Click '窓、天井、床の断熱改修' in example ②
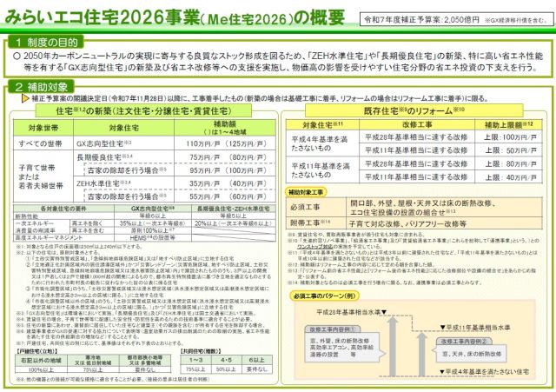 point(472,354)
